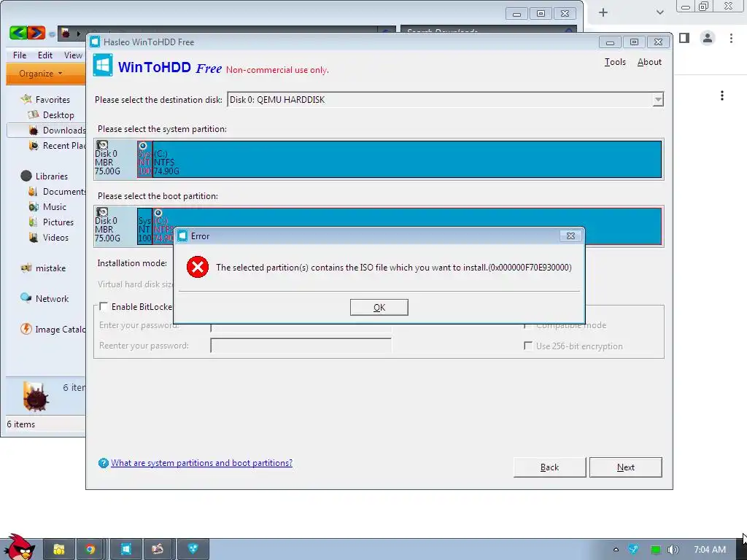Click the Favorites star icon
Image resolution: width=747 pixels, height=560 pixels.
click(26, 99)
